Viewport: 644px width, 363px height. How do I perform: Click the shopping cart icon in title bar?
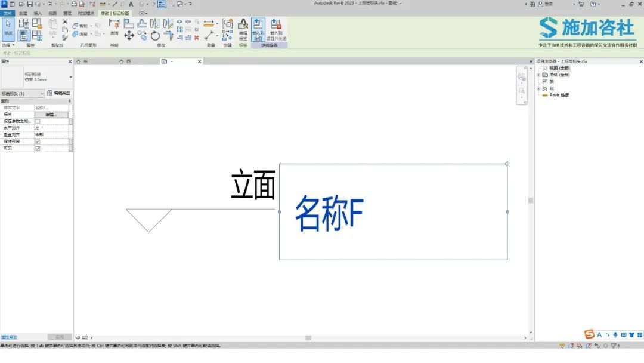click(x=581, y=4)
